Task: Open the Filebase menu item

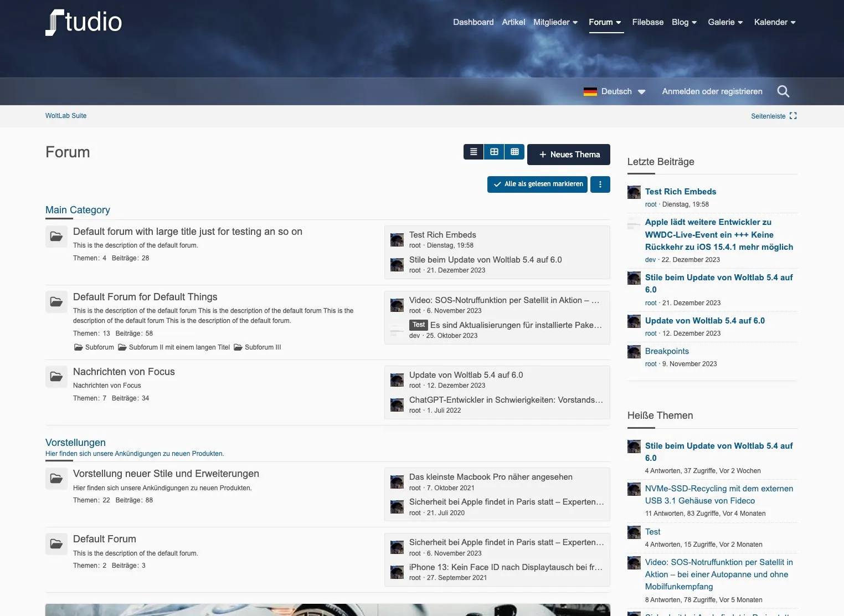Action: tap(647, 22)
